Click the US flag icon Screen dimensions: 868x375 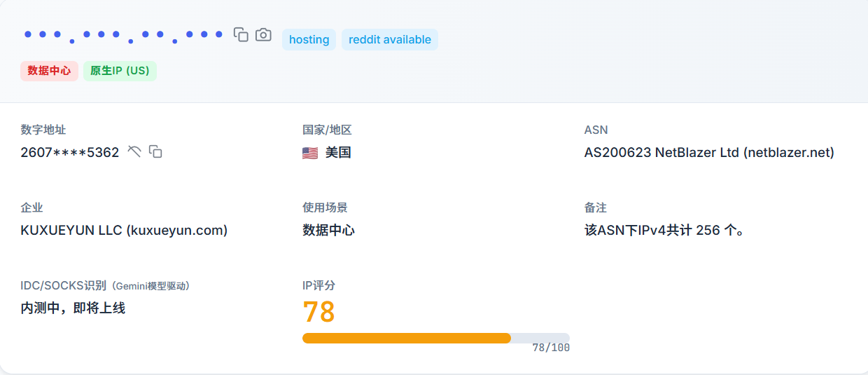(x=310, y=153)
